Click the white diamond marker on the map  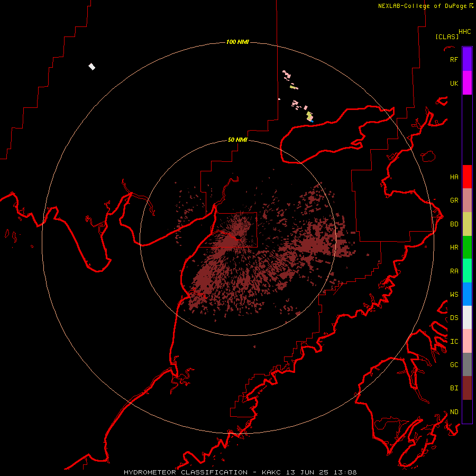pyautogui.click(x=91, y=67)
